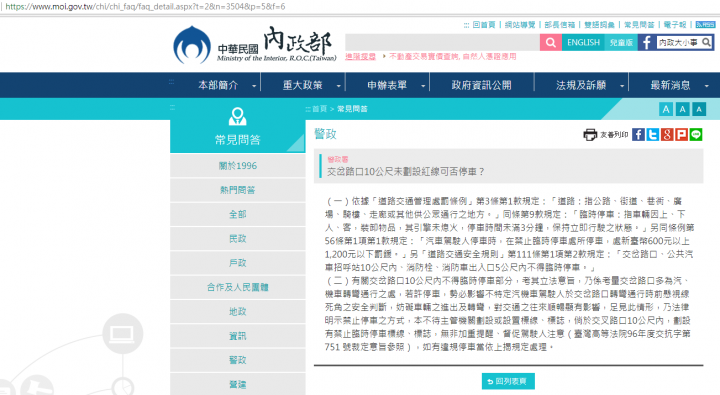Share article on LINE
Screen dimensions: 720x395
pyautogui.click(x=696, y=135)
